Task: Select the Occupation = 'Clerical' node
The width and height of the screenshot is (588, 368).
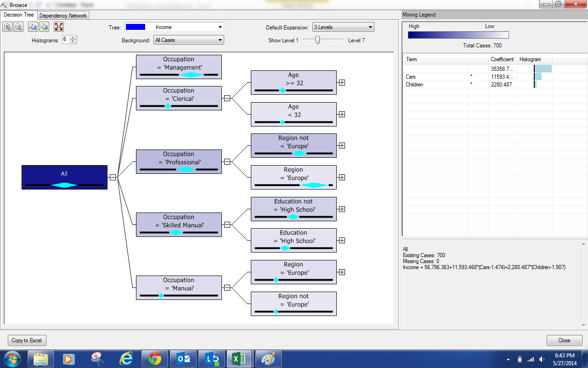Action: coord(179,98)
